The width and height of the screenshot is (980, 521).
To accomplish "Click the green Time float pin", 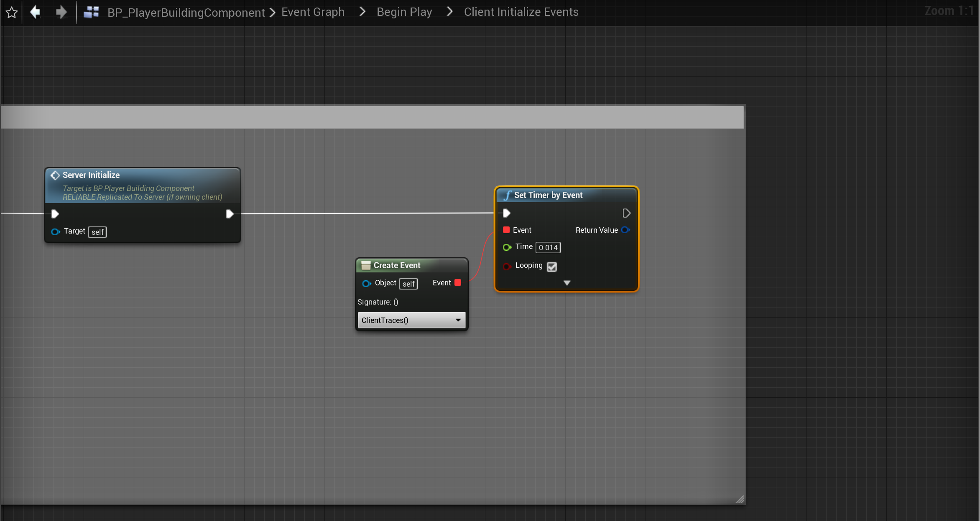I will [x=507, y=247].
